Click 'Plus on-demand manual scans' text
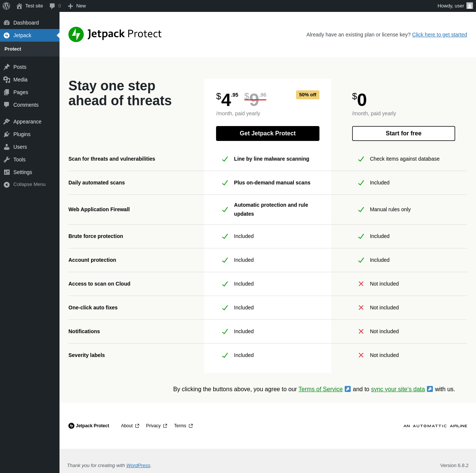476x473 pixels. pos(272,183)
